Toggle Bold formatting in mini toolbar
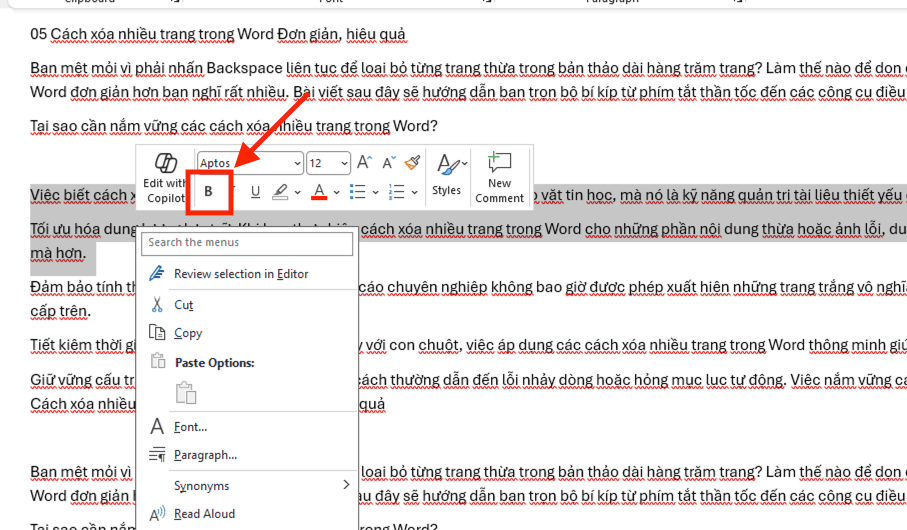This screenshot has width=907, height=530. 208,192
